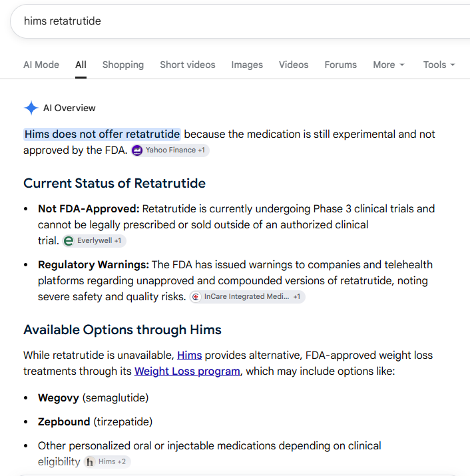Screen dimensions: 470x476
Task: Select the Shopping tab
Action: point(123,65)
